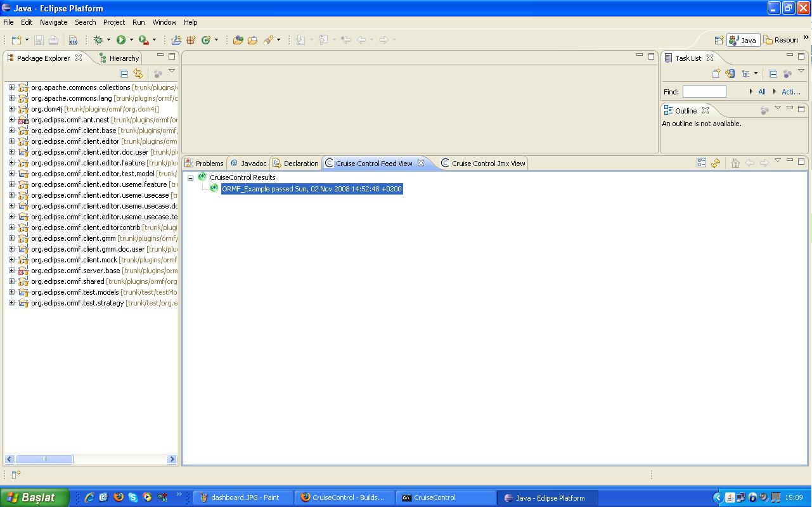Expand org.eclipse.ormf.server.base project node
The height and width of the screenshot is (507, 812).
pyautogui.click(x=11, y=271)
